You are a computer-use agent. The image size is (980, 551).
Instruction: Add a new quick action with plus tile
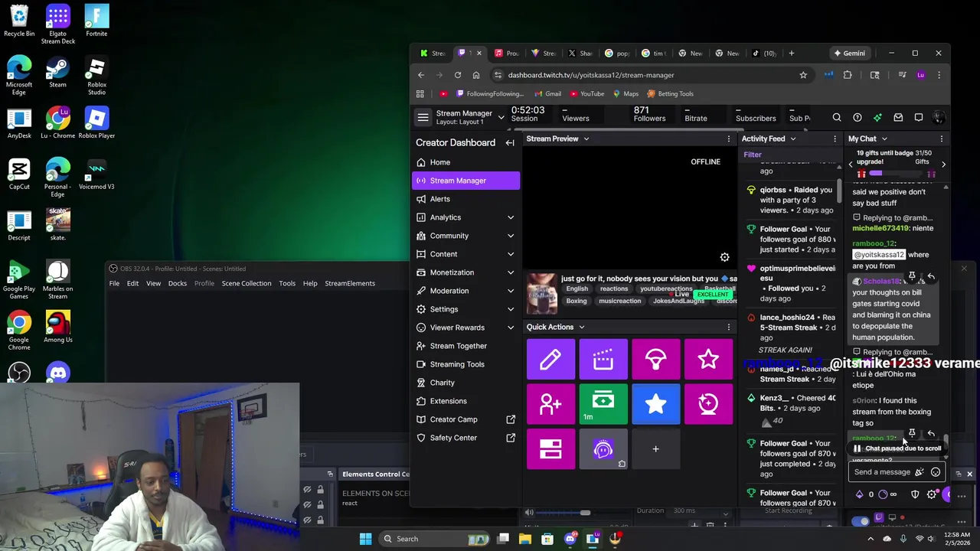pyautogui.click(x=655, y=449)
